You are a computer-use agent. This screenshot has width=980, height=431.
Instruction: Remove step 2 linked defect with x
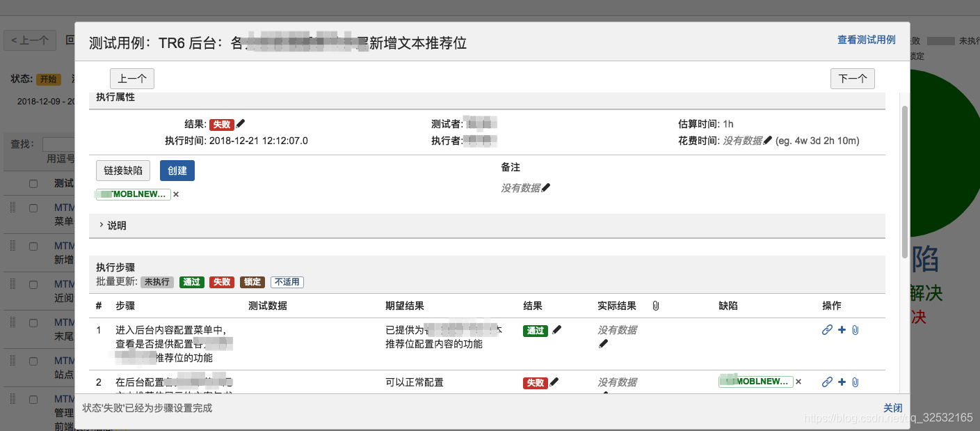(798, 382)
